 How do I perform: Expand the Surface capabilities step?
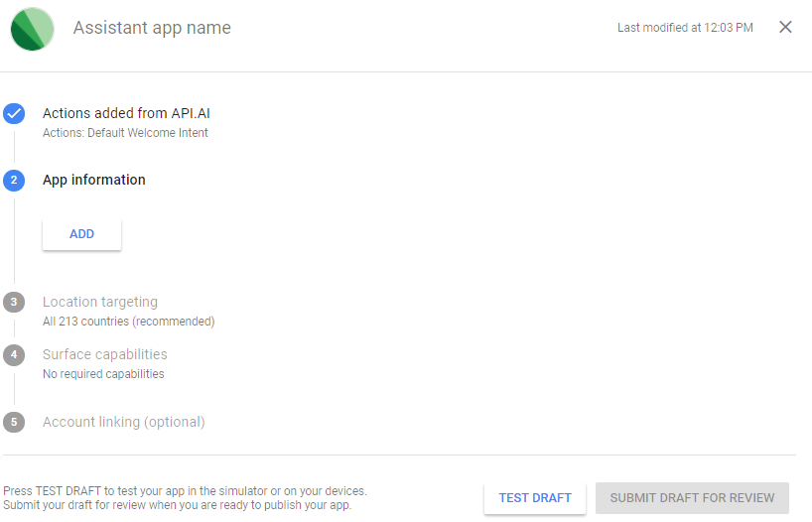pyautogui.click(x=105, y=354)
